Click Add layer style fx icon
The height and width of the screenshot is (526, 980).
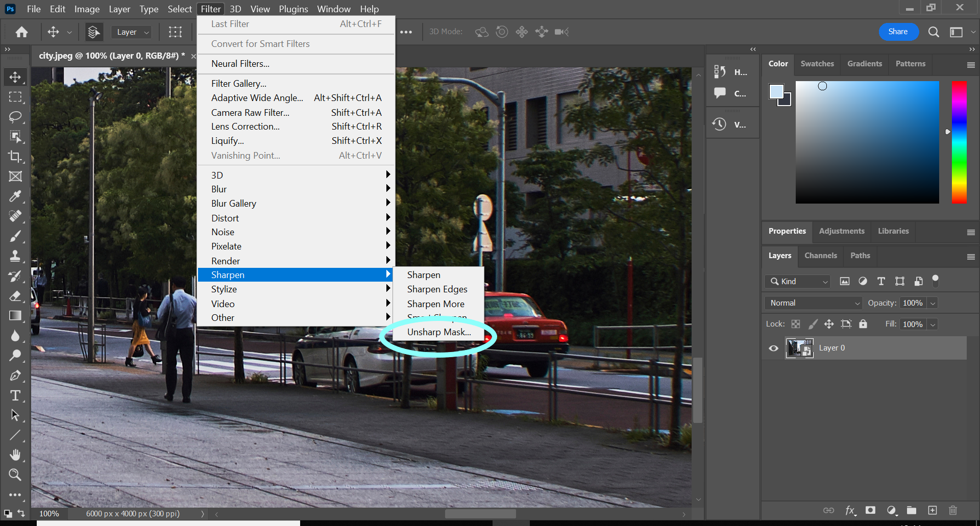850,511
